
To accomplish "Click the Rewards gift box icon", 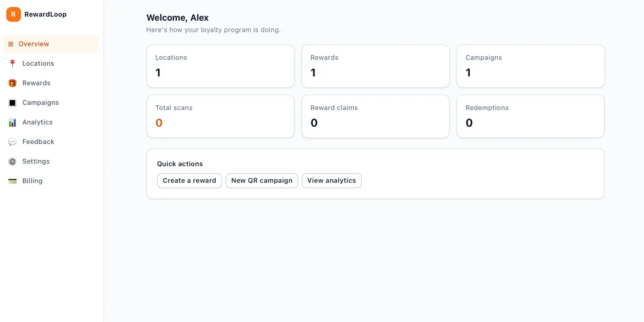I will (x=13, y=83).
